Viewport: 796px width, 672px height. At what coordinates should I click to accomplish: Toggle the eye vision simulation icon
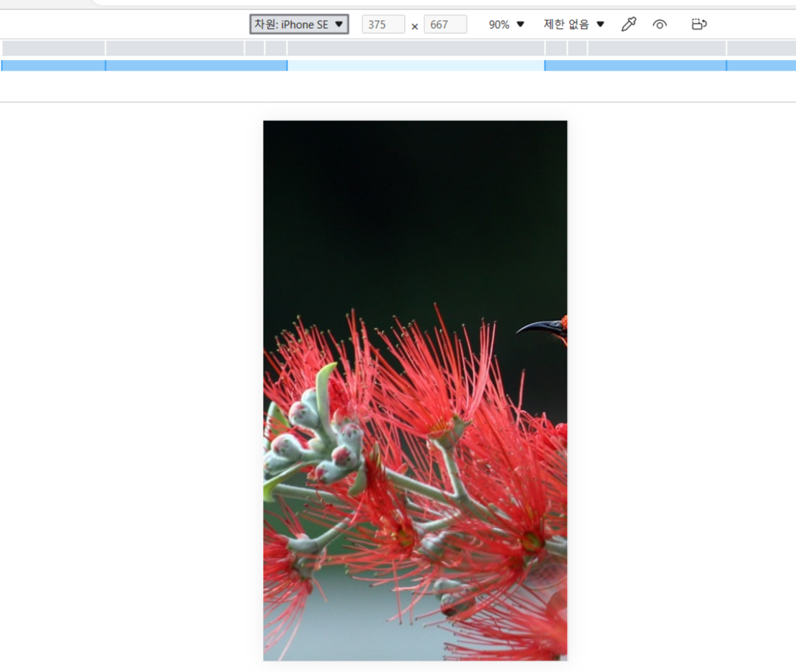(x=659, y=24)
